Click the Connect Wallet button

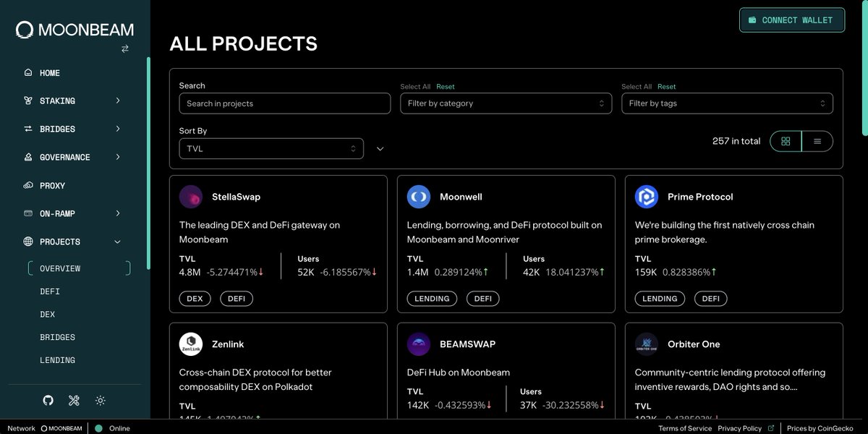pos(791,20)
